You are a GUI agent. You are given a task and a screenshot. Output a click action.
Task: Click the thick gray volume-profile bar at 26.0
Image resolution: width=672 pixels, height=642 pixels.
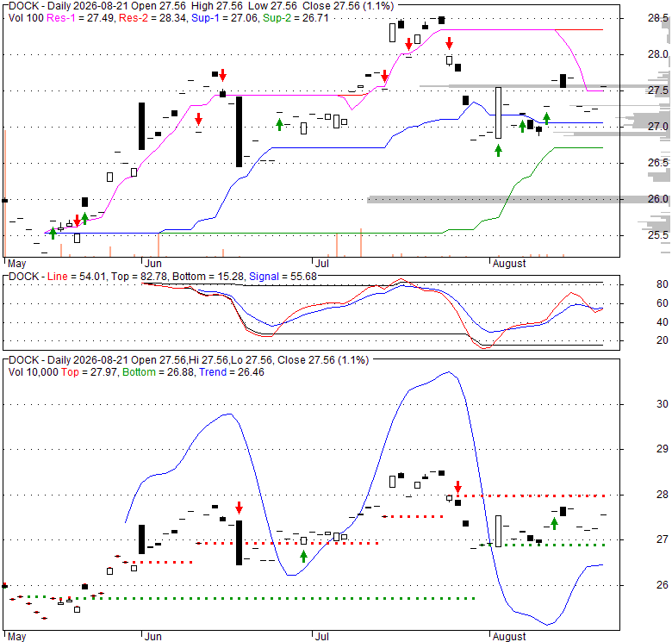[x=519, y=199]
